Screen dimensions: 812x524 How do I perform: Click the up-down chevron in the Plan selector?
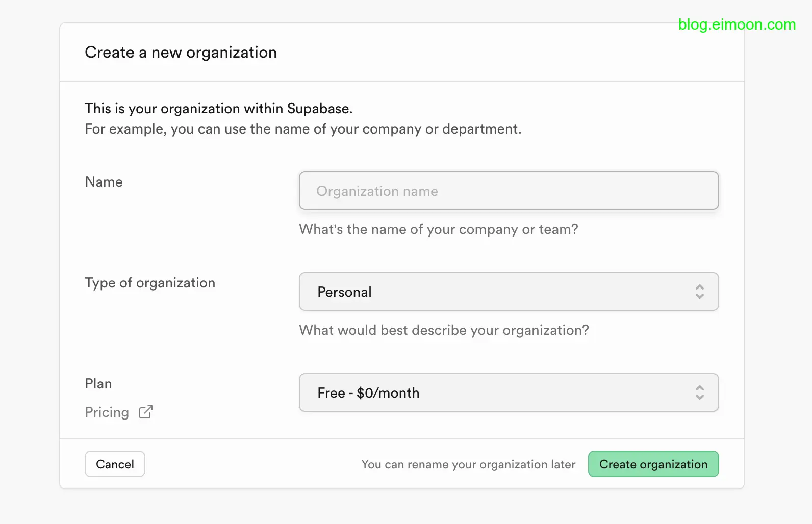click(x=699, y=392)
